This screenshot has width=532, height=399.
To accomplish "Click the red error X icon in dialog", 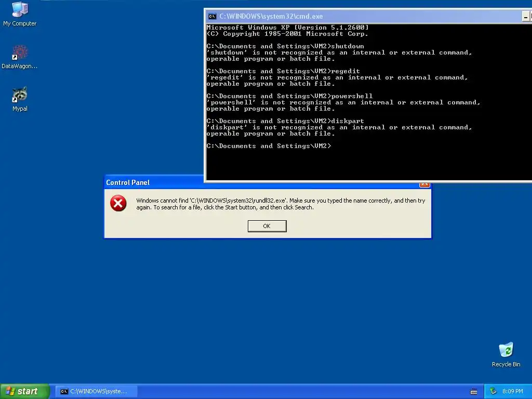I will 118,203.
